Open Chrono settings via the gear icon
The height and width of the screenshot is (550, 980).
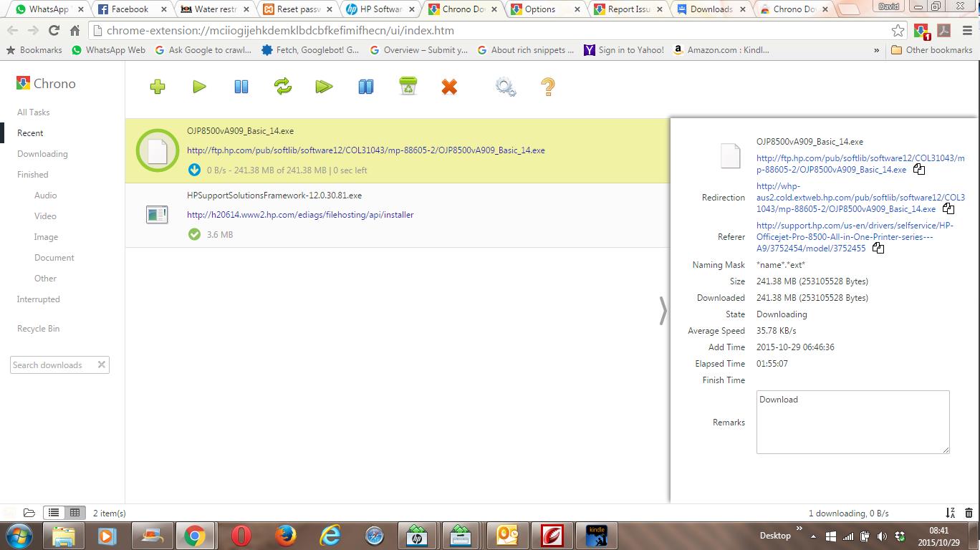[505, 87]
